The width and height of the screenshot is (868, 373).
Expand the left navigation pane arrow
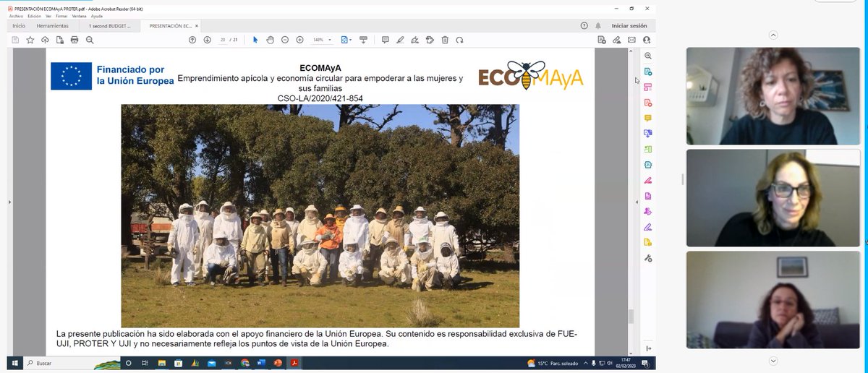[9, 202]
